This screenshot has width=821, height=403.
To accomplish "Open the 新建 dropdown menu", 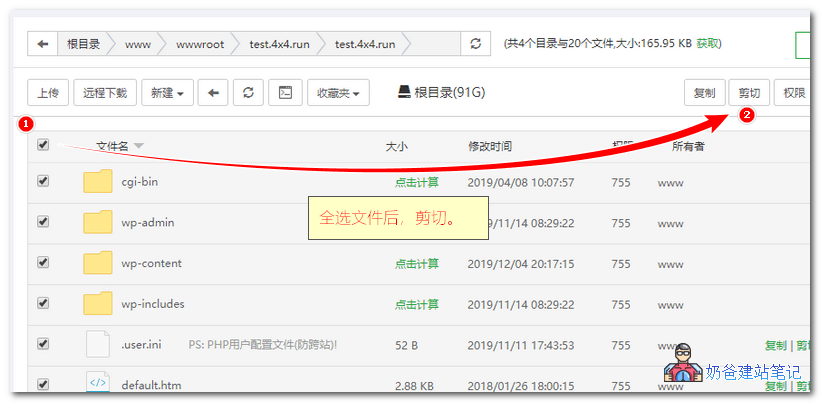I will [x=168, y=93].
